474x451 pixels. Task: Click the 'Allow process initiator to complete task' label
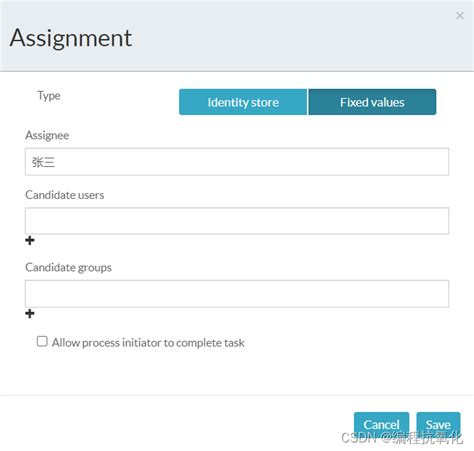148,343
